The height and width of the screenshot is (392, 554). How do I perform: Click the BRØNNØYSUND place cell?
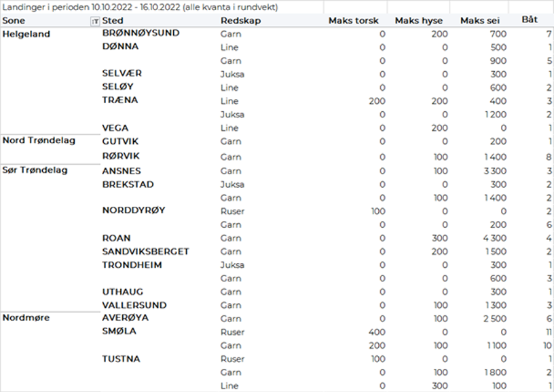[141, 33]
